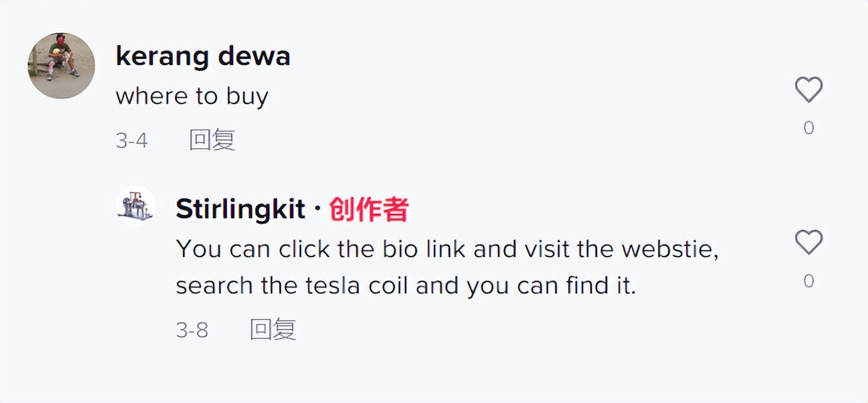This screenshot has width=868, height=403.
Task: Click the 回复 link under kerang dewa's comment
Action: tap(211, 139)
